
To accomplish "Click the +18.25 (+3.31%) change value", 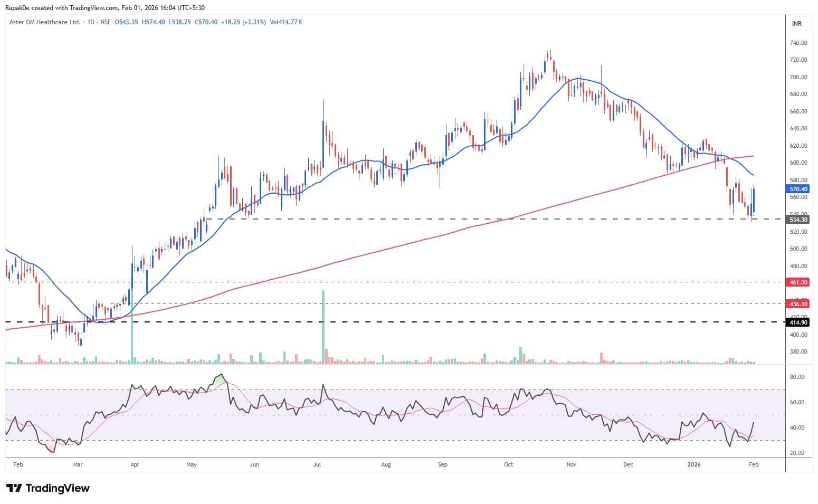I will point(244,22).
